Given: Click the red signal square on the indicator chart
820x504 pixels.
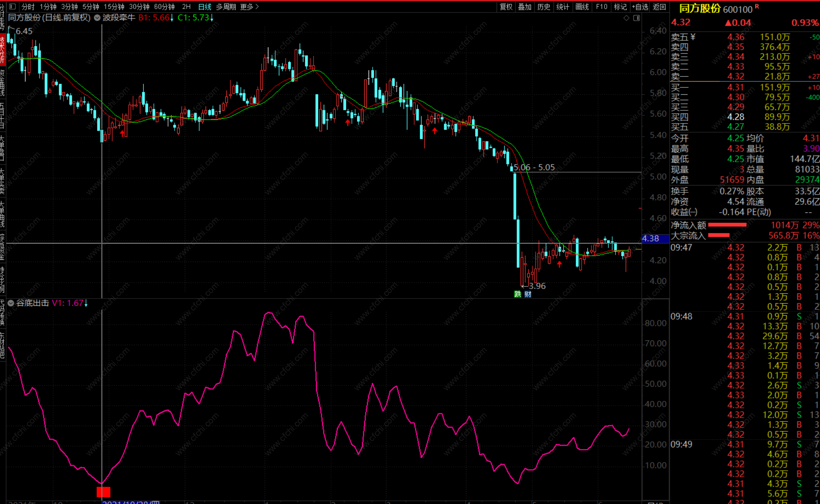Looking at the screenshot, I should (104, 492).
